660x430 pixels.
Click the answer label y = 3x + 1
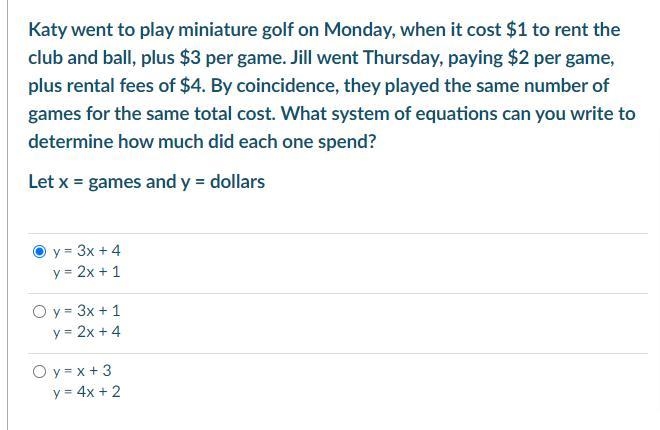tap(87, 311)
